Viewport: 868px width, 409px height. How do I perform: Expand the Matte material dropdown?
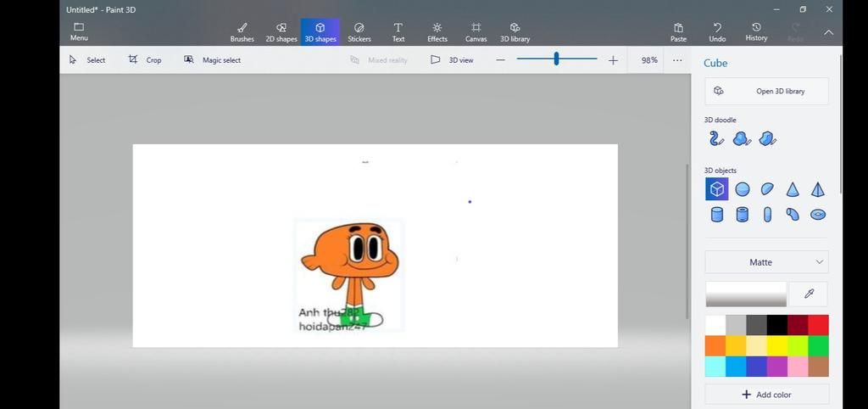[x=766, y=262]
